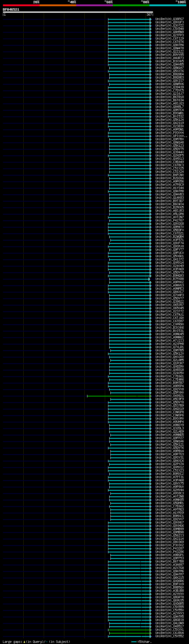This screenshot has width=189, height=644.
Task: Select the label UniRef100_A9PDW1
Action: tap(170, 130)
